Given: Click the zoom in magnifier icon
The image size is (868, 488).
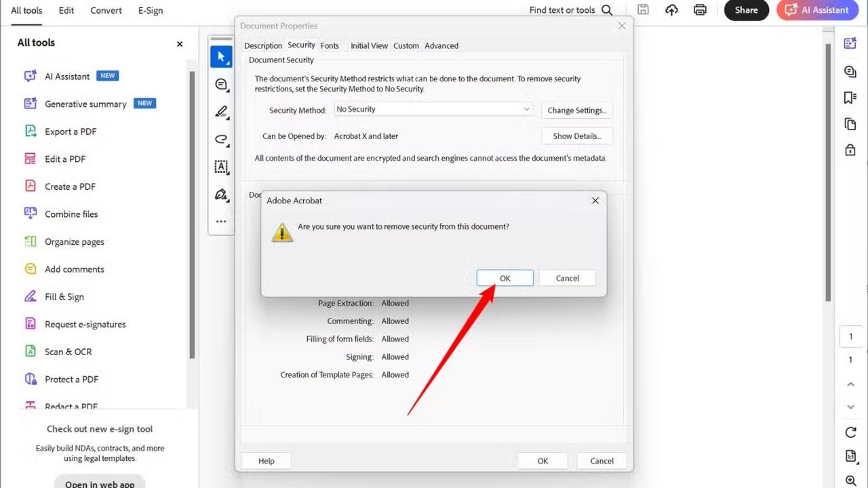Looking at the screenshot, I should coord(850,481).
